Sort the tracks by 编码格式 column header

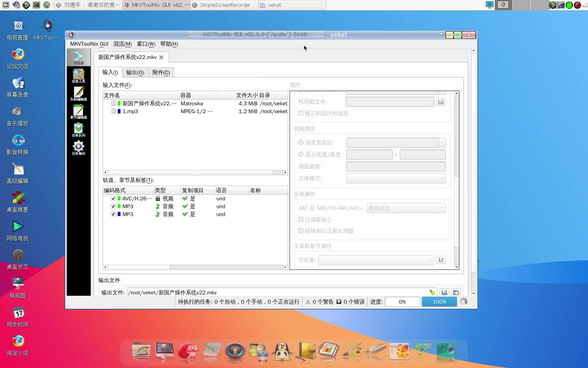[x=128, y=190]
